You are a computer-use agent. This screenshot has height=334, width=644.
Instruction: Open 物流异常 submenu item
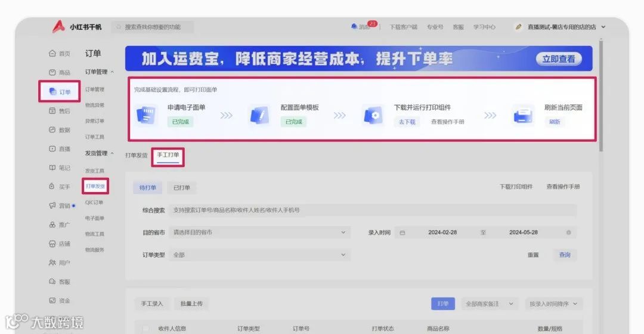pos(95,105)
